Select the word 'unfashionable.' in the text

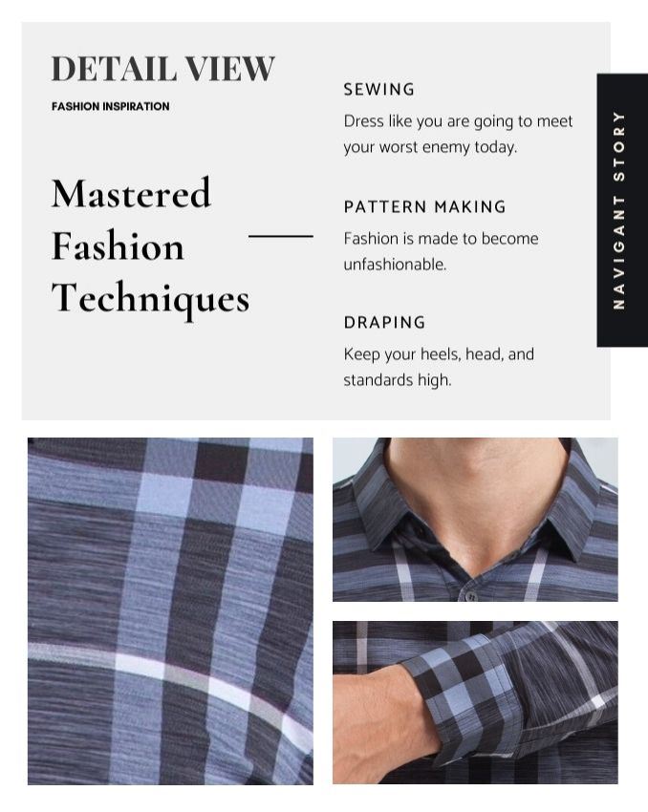point(395,265)
